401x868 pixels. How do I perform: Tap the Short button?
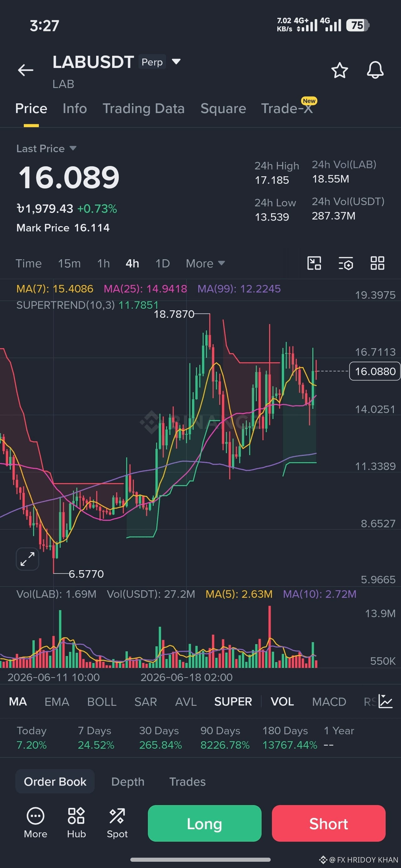pos(329,823)
